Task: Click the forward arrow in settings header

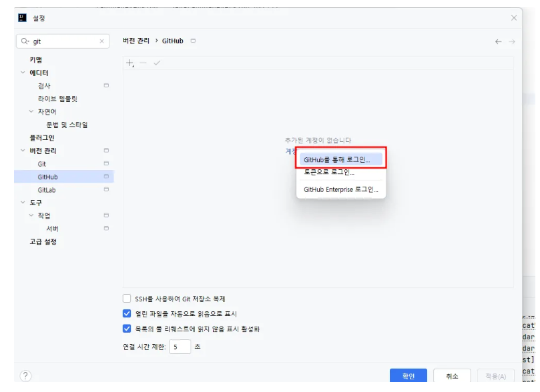Action: coord(512,41)
